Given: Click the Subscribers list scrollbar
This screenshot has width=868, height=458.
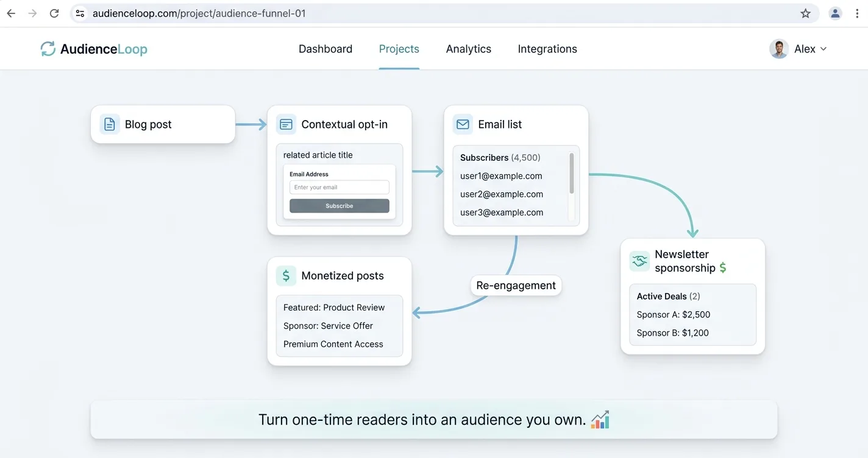Looking at the screenshot, I should coord(572,174).
